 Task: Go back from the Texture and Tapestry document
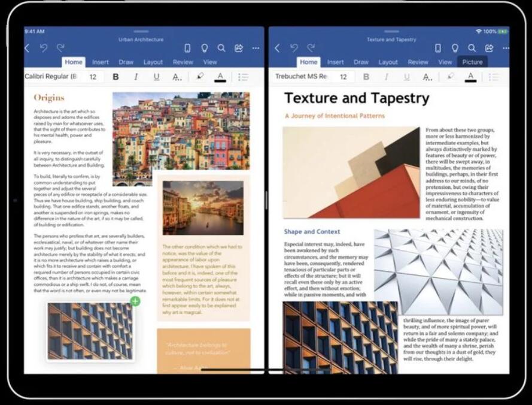pyautogui.click(x=278, y=48)
